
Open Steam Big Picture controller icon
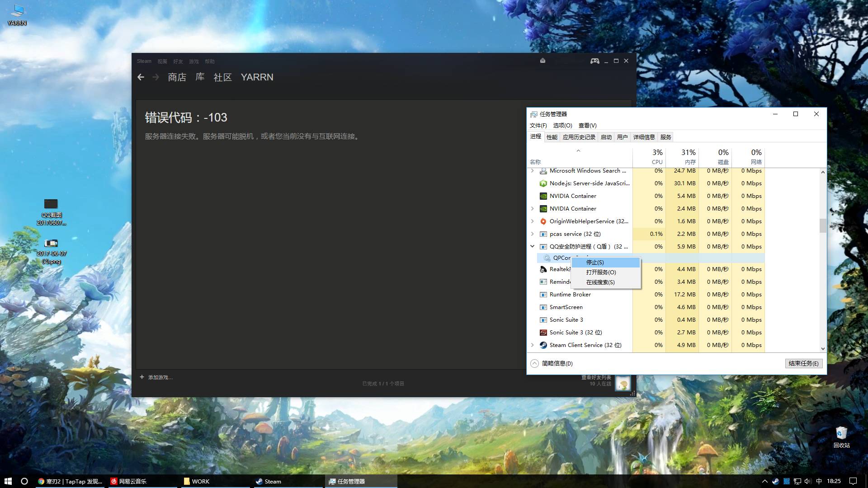click(x=594, y=61)
